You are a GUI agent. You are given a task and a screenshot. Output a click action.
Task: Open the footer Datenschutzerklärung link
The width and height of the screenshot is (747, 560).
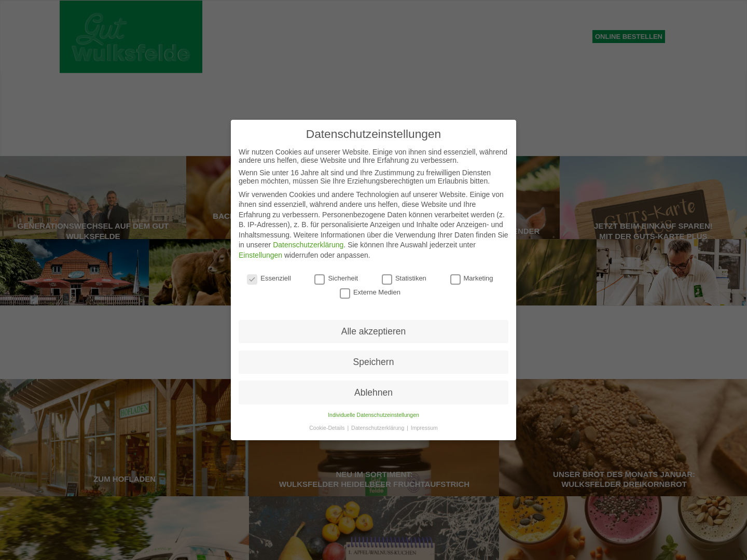tap(378, 428)
